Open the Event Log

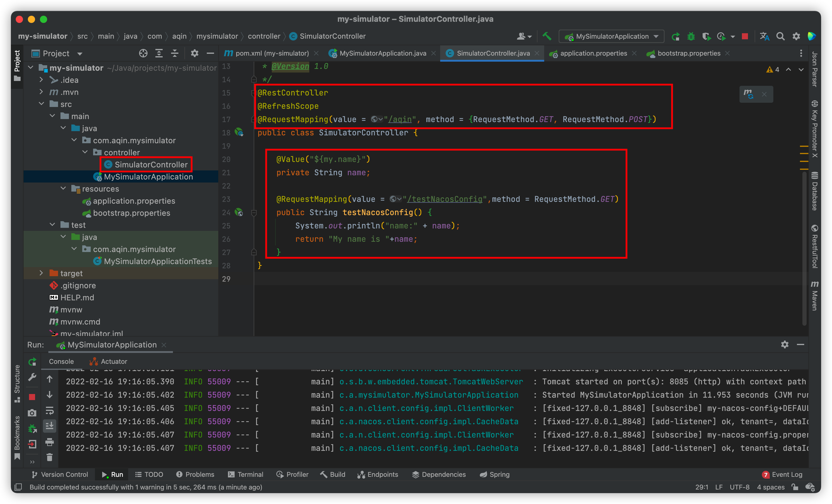coord(782,474)
